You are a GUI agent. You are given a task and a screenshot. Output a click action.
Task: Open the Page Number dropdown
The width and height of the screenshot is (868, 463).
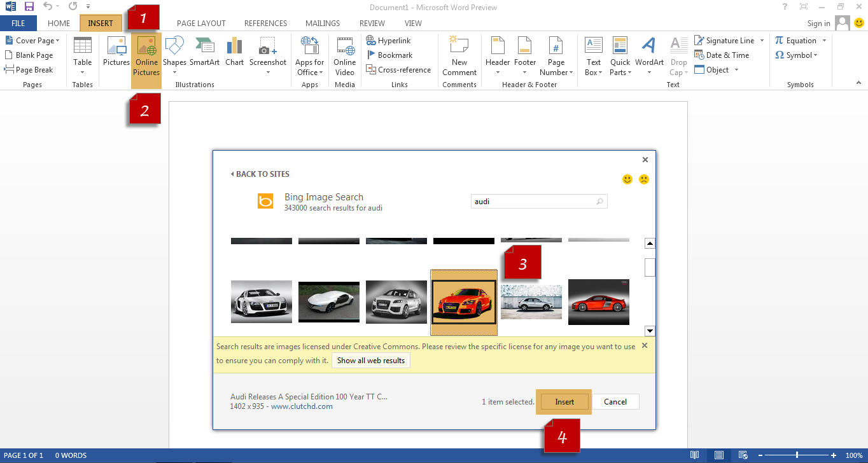(x=556, y=56)
